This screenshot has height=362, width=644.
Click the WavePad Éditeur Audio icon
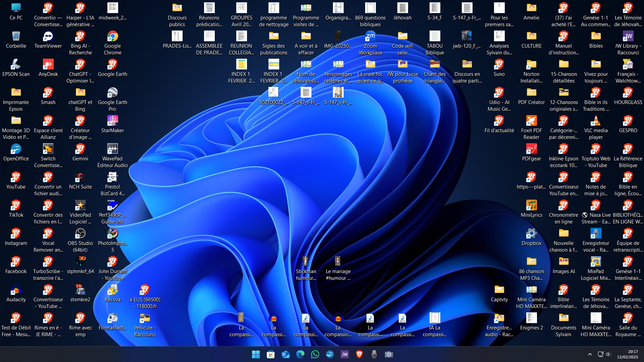pos(112,149)
